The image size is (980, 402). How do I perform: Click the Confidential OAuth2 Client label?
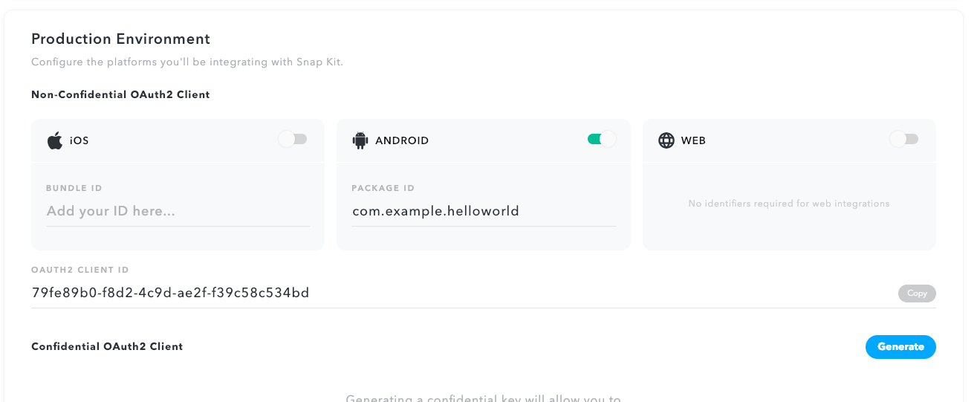(x=107, y=346)
